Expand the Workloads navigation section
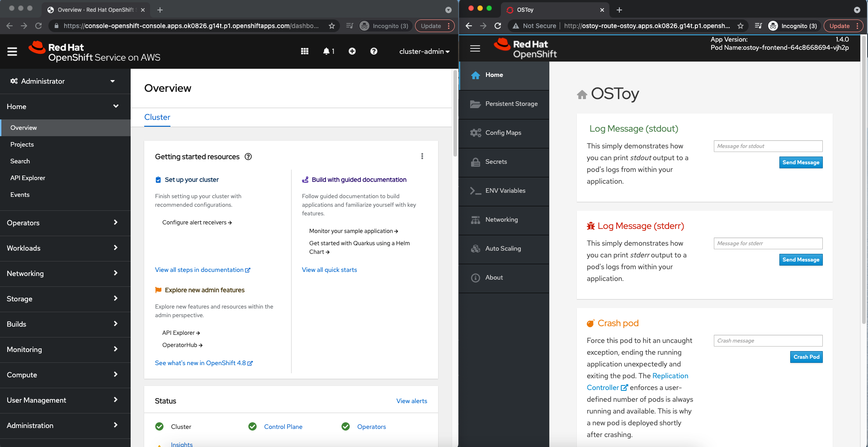Screen dimensions: 868x447 pyautogui.click(x=63, y=248)
